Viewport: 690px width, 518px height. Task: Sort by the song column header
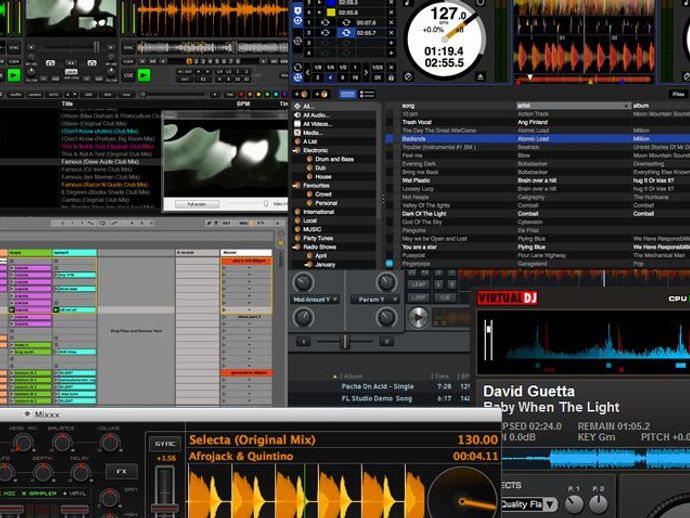pos(458,106)
